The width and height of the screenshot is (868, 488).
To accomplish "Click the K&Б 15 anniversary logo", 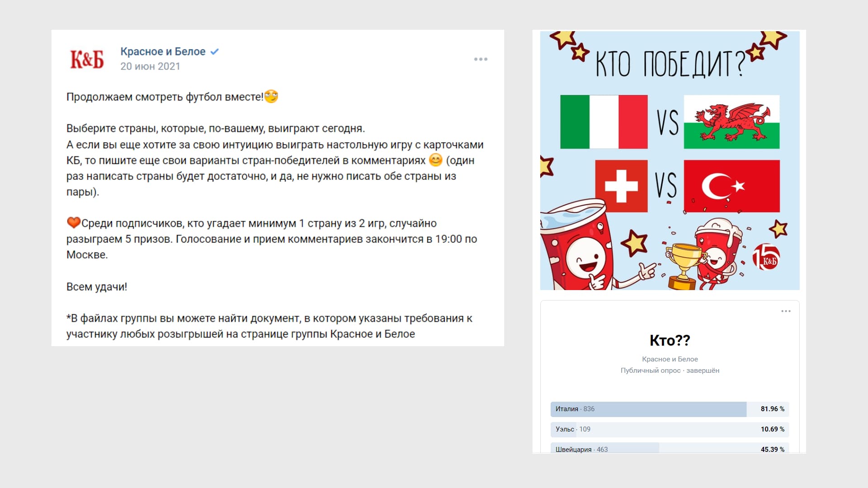I will (766, 257).
